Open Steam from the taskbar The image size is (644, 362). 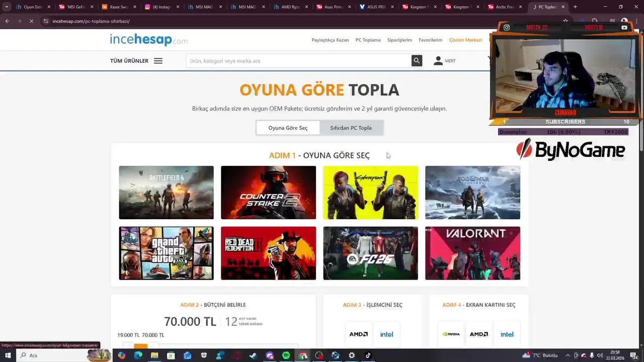point(253,355)
